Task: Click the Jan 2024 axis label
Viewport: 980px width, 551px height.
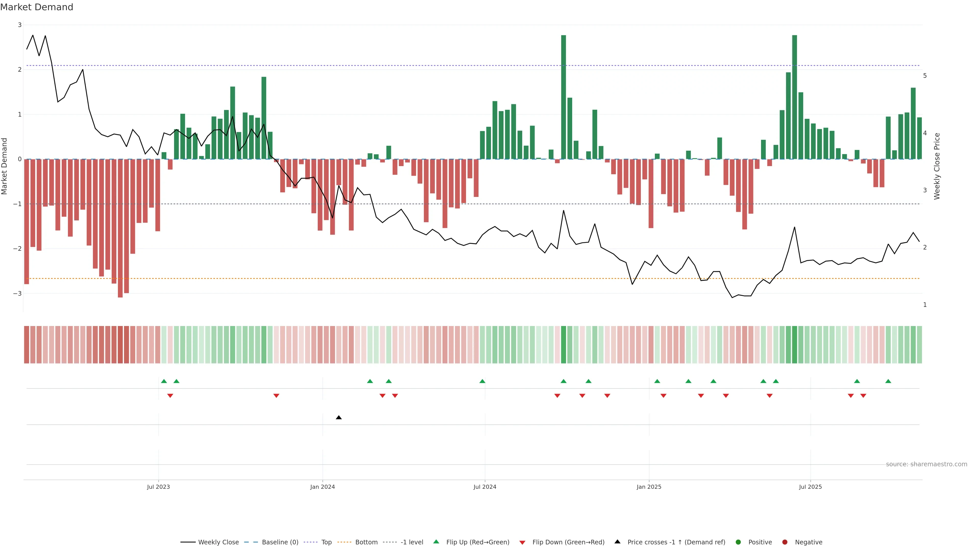Action: (322, 487)
